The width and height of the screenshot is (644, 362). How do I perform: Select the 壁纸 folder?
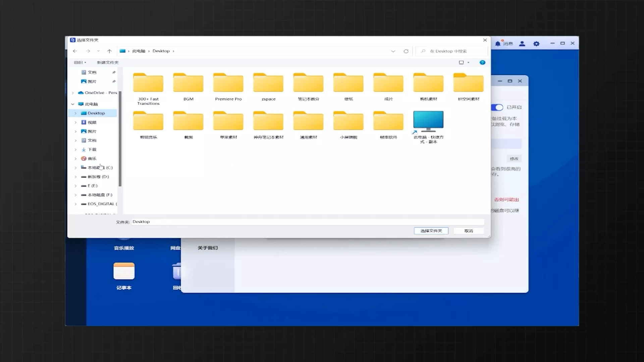[348, 87]
